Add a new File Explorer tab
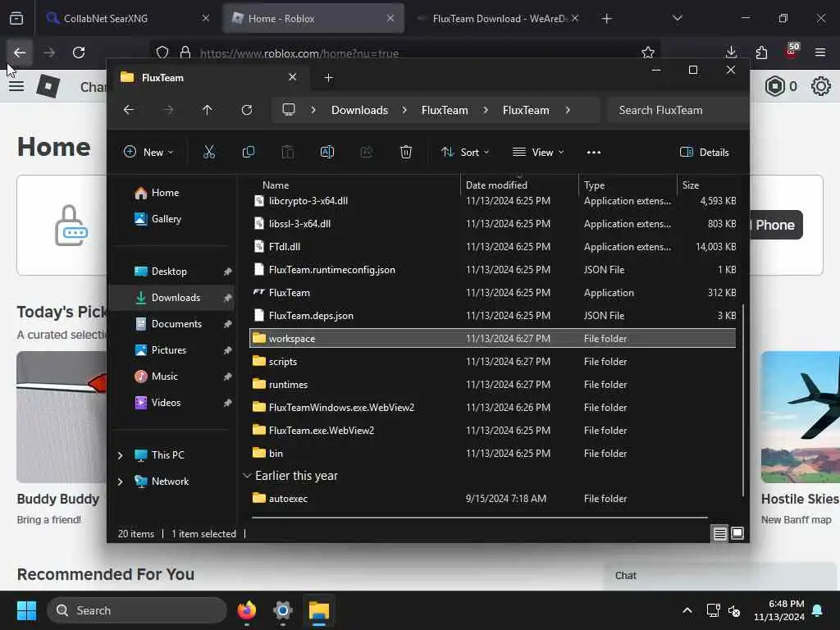 click(329, 78)
